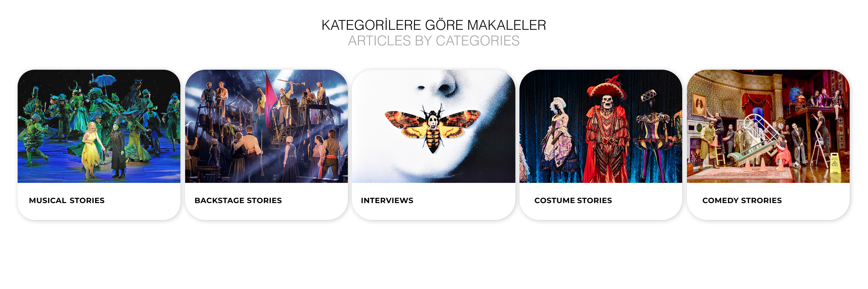Click the KATEGORİLERE GÖRE MAKALELER heading
This screenshot has height=289, width=868.
coord(434,25)
